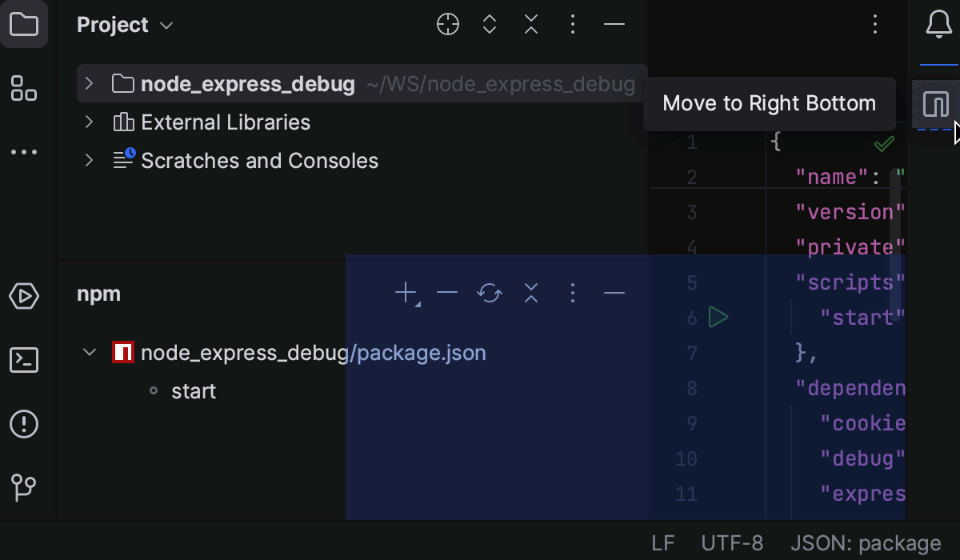Hide the npm tool window

click(x=614, y=293)
